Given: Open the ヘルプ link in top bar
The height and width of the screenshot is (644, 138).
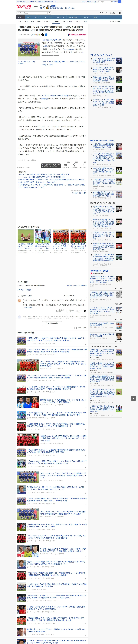Looking at the screenshot, I should 94,2.
